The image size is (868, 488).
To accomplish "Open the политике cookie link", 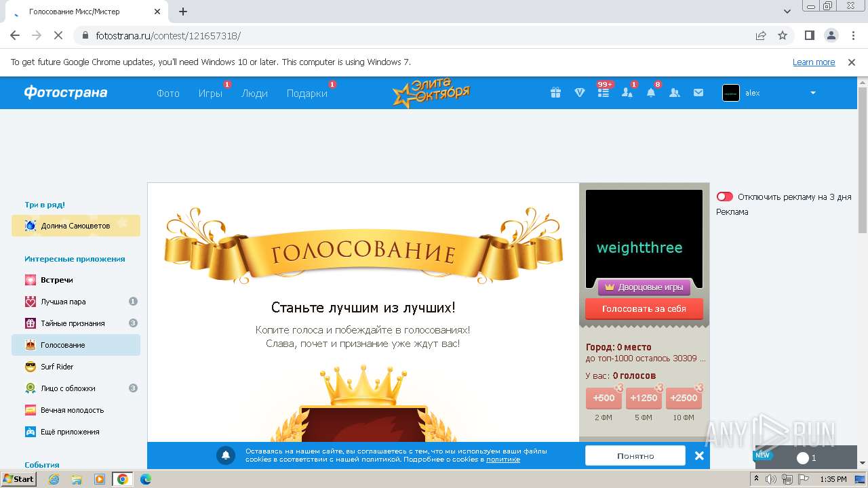I will pos(503,460).
